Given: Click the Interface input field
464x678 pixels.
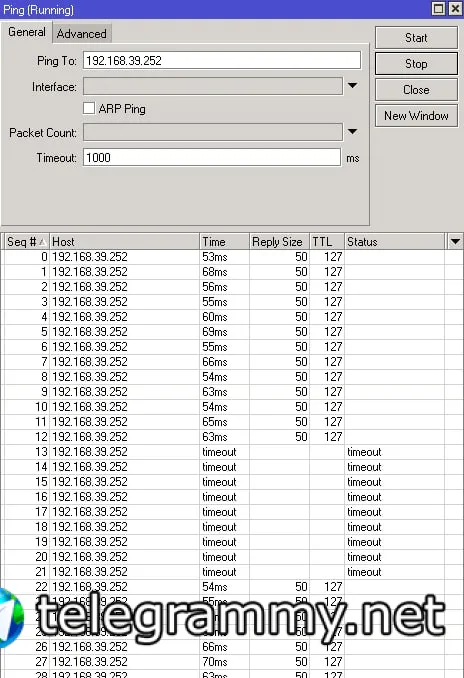Looking at the screenshot, I should 213,86.
